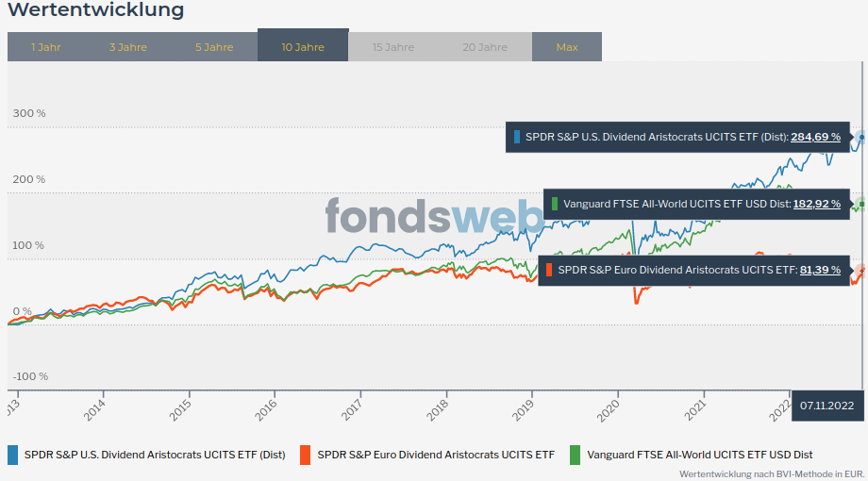Open the 284,69 % performance link in tooltip

pos(815,137)
